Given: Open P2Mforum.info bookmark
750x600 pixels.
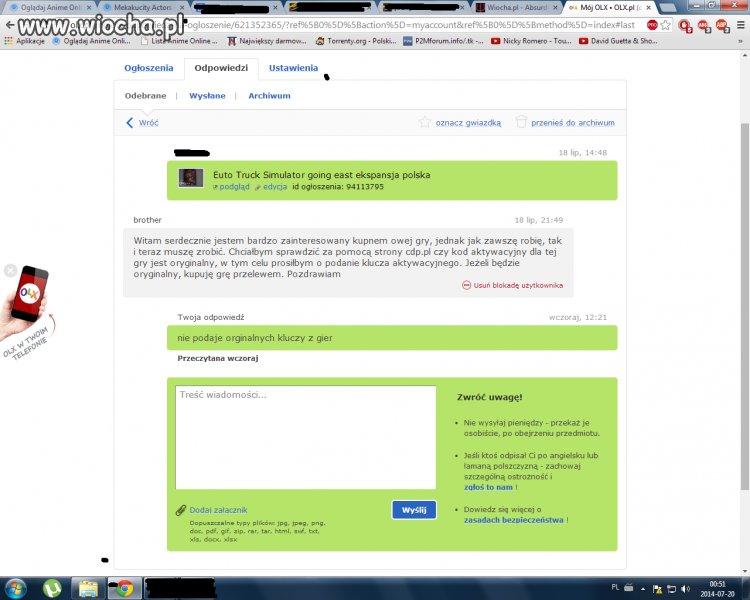Looking at the screenshot, I should [x=443, y=41].
